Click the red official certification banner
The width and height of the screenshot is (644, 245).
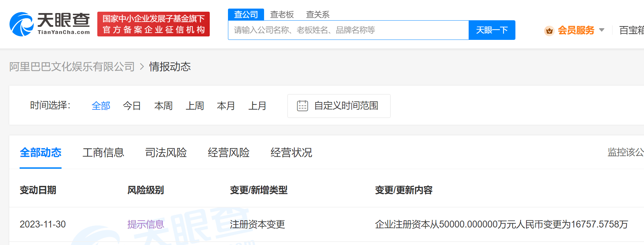(153, 24)
